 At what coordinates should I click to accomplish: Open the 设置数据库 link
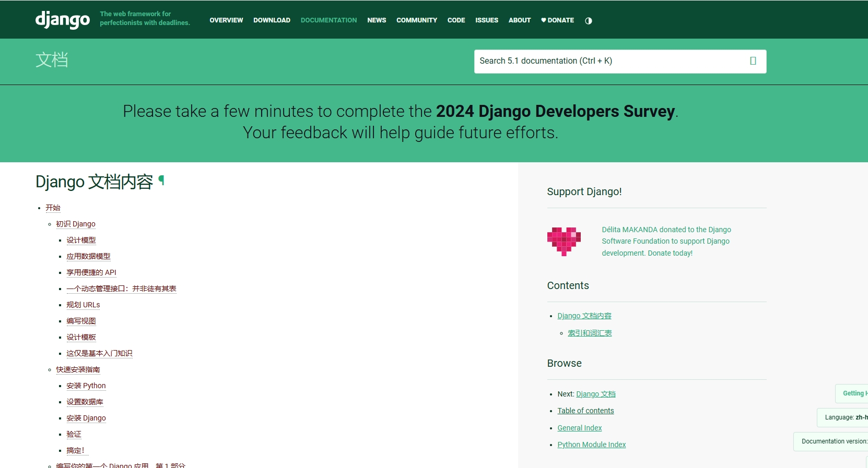pos(85,402)
